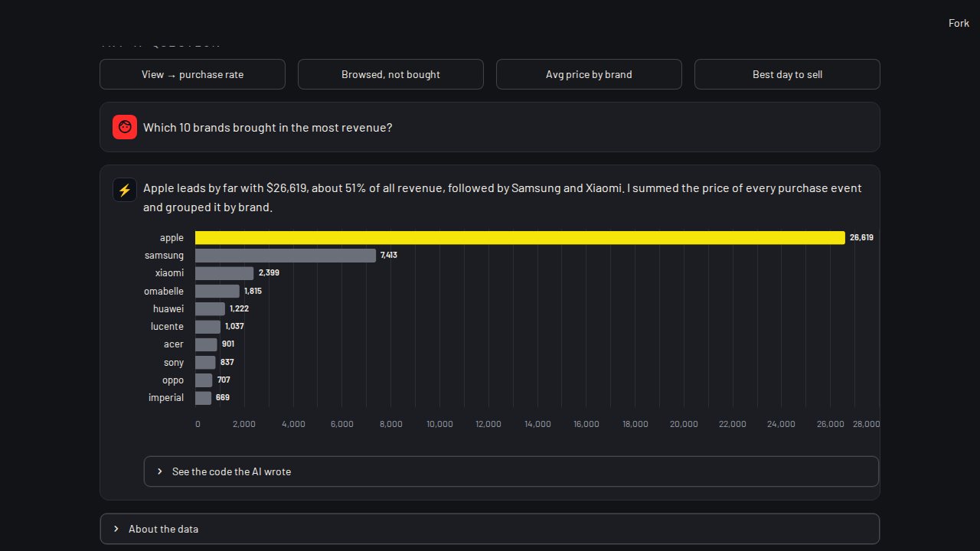Click the lightning bolt AI icon
The width and height of the screenshot is (980, 551).
click(x=125, y=190)
